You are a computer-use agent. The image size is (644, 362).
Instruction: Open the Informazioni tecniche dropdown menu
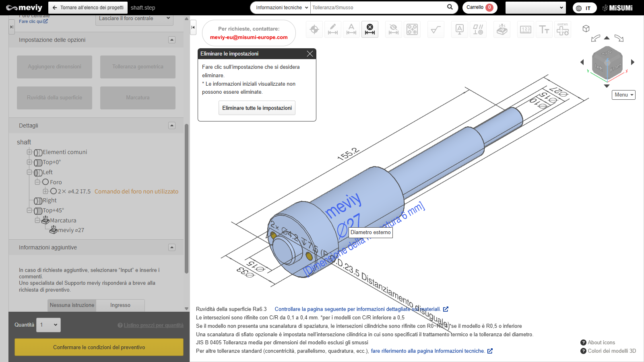tap(280, 8)
